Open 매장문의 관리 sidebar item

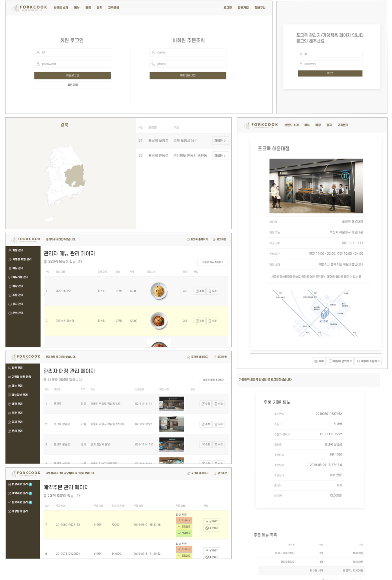[18, 511]
